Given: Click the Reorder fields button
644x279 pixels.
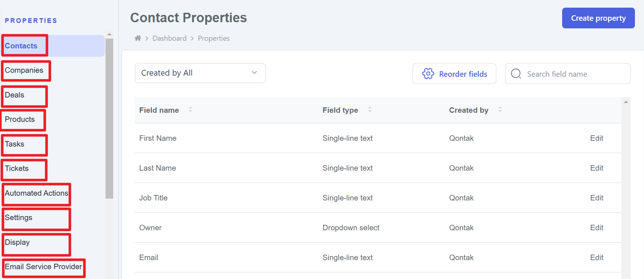Looking at the screenshot, I should 454,73.
